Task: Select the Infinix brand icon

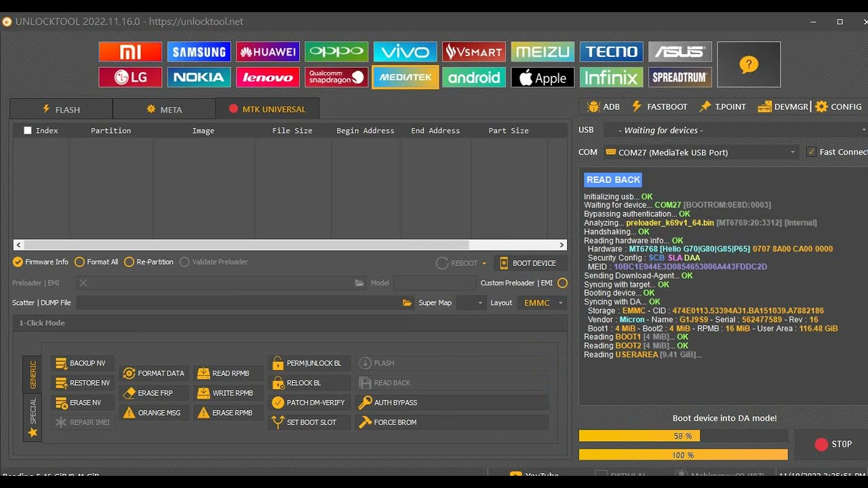Action: coord(612,77)
